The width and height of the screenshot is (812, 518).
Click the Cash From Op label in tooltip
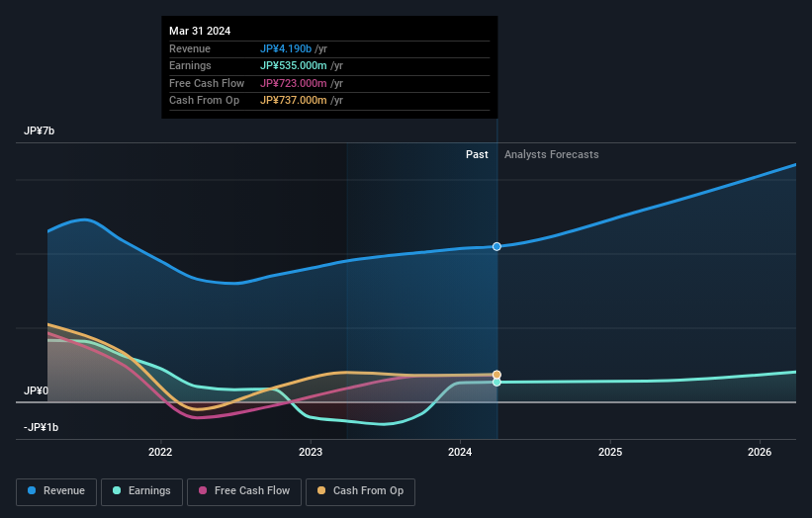tap(204, 101)
